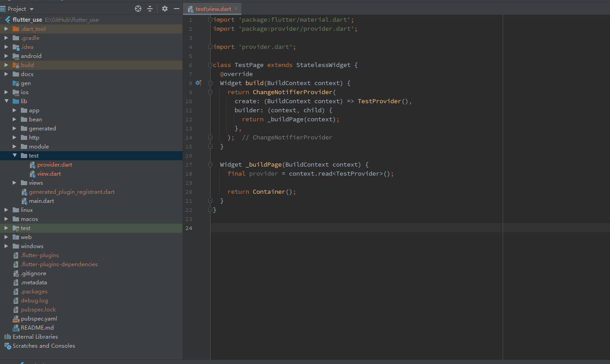The image size is (610, 364).
Task: Click the view.dart Dart file icon in tree
Action: 33,174
